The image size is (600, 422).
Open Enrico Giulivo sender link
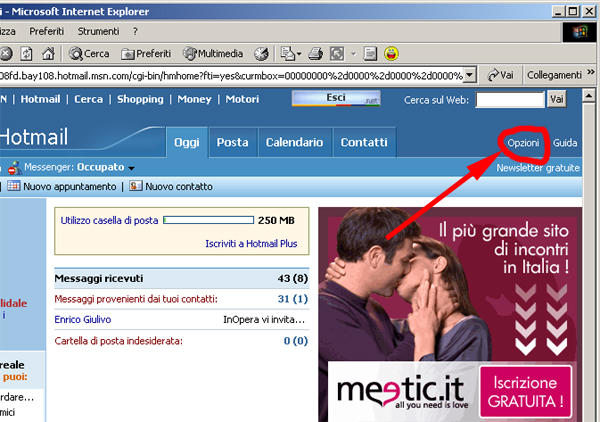(83, 319)
